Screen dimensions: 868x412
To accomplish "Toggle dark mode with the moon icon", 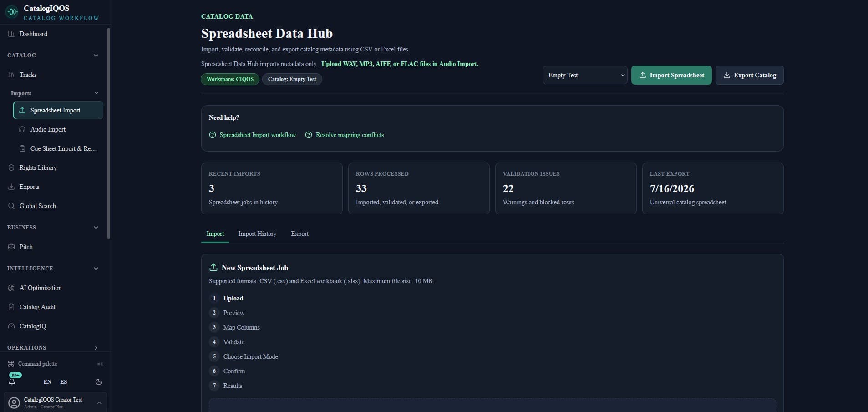I will click(99, 382).
